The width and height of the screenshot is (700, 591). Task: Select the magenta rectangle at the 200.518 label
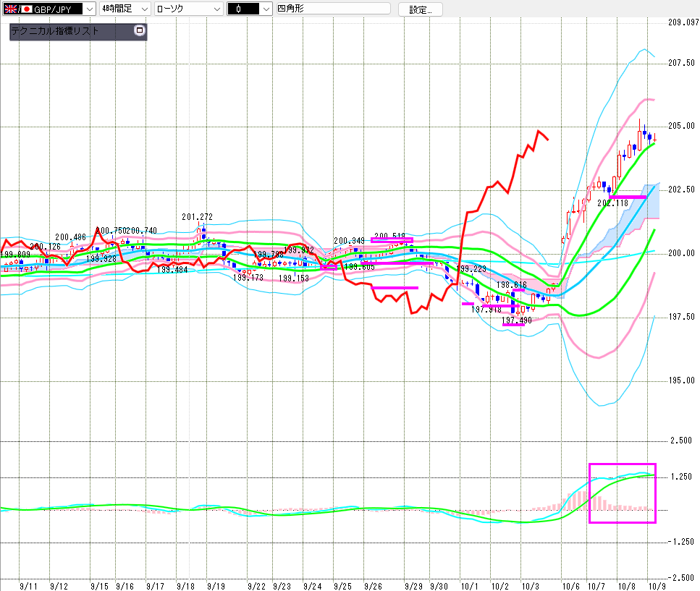(391, 239)
